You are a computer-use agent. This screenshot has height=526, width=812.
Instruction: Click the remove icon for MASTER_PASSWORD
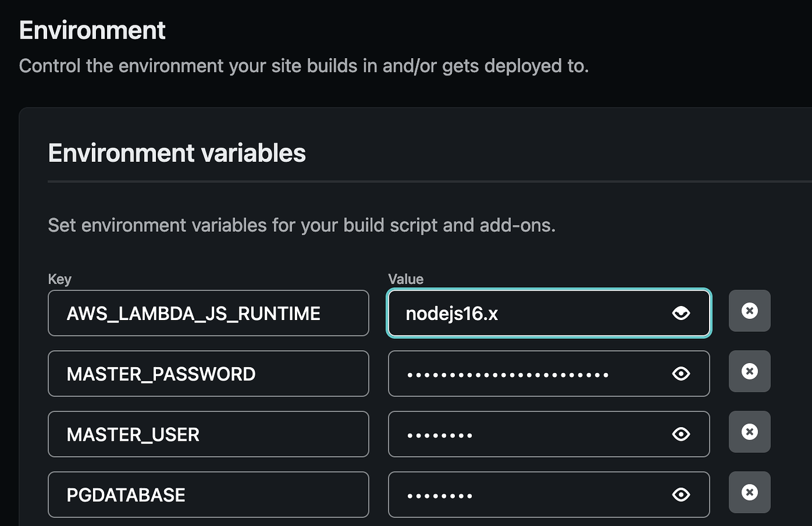point(750,371)
